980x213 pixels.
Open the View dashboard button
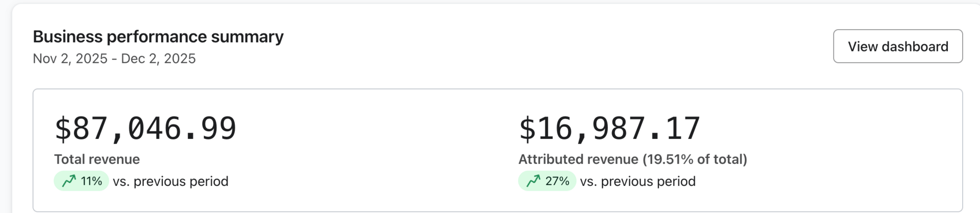(x=897, y=46)
